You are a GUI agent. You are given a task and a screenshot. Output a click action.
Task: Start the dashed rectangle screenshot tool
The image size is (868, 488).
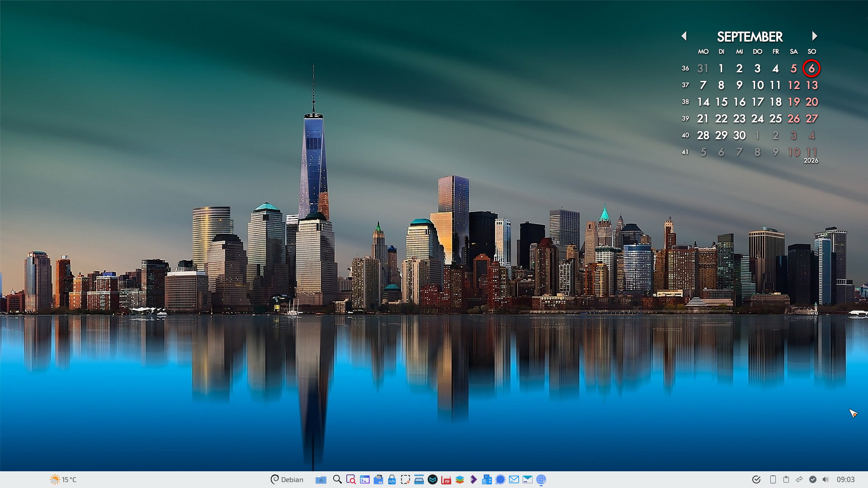tap(406, 479)
